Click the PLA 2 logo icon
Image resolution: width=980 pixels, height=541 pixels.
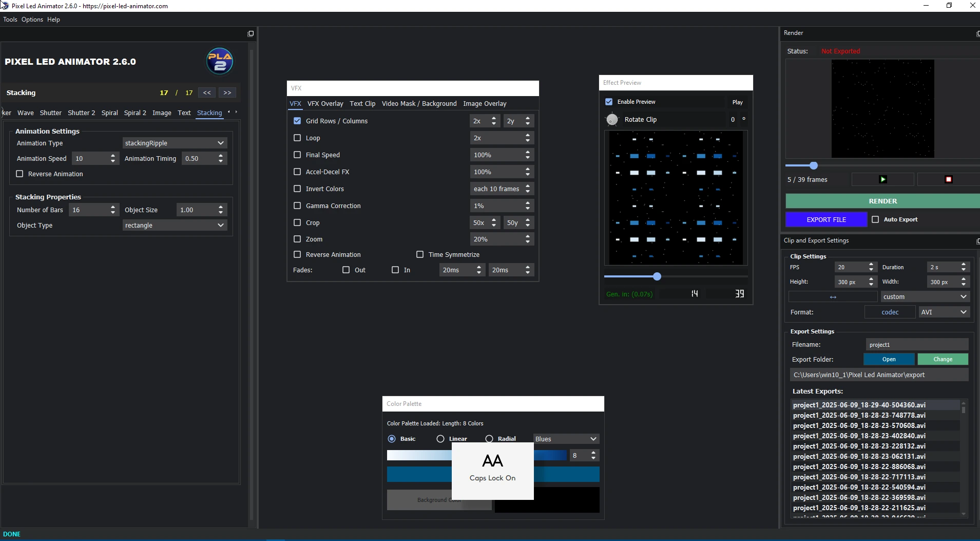(x=220, y=62)
